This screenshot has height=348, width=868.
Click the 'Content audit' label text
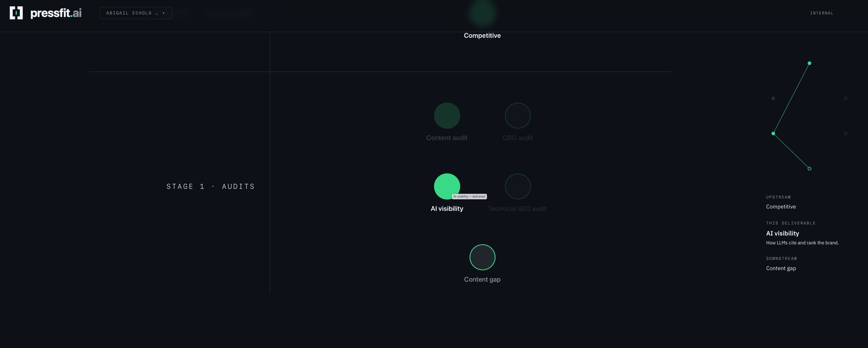pos(447,138)
